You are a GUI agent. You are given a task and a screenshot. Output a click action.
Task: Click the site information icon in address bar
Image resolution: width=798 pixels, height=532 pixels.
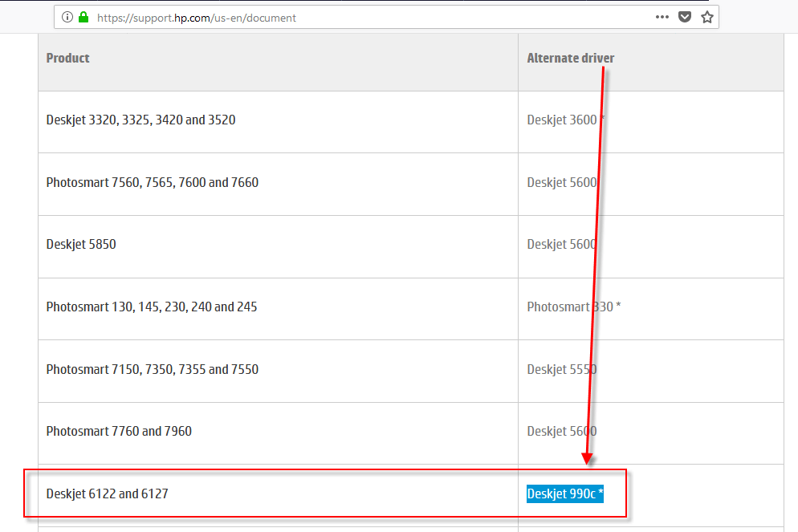coord(67,17)
